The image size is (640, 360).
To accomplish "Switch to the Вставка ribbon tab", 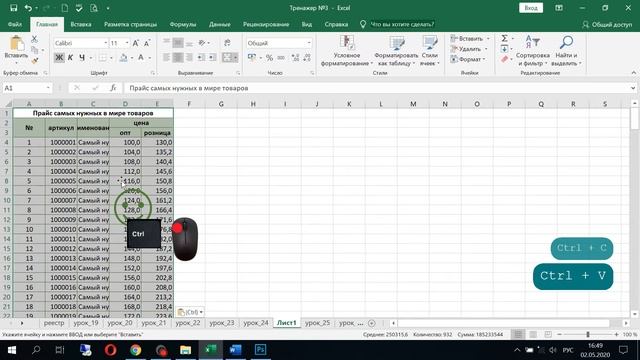I will tap(81, 24).
